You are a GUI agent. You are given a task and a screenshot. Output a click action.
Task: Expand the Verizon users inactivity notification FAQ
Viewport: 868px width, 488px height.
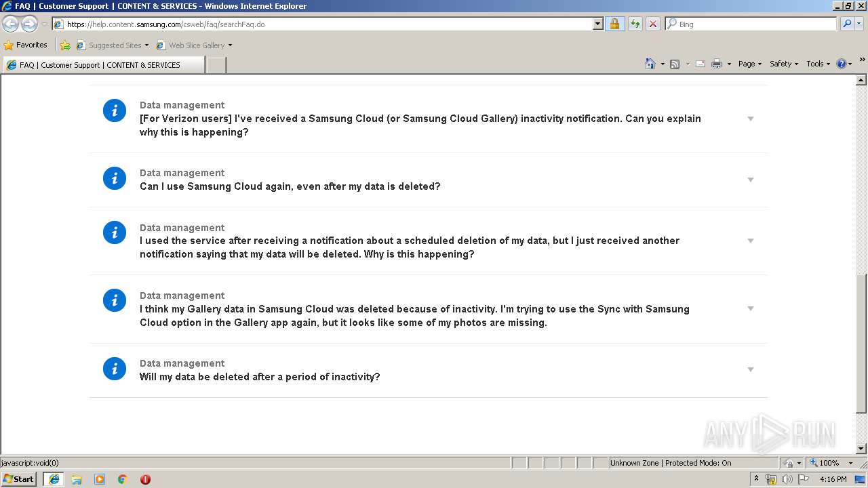[751, 119]
